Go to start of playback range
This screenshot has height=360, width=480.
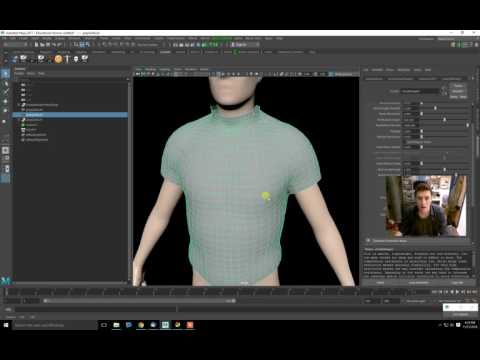point(435,292)
